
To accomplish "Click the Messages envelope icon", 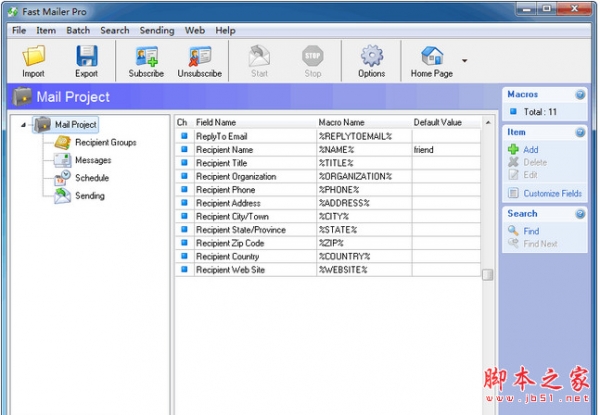I will 63,160.
